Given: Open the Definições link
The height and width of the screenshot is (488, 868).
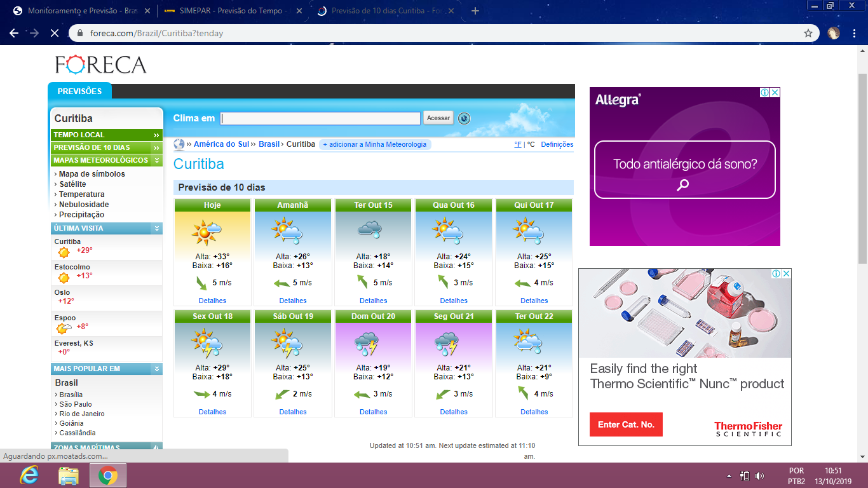Looking at the screenshot, I should [x=557, y=144].
